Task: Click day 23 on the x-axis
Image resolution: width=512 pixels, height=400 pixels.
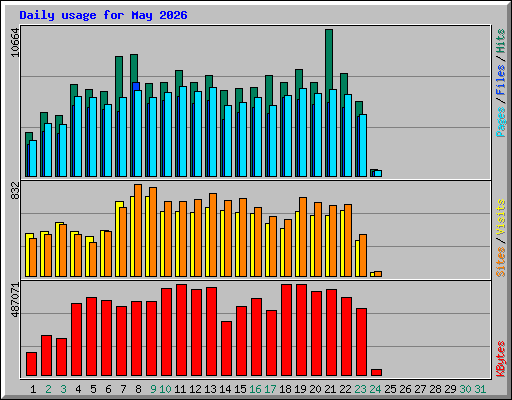Action: click(360, 389)
